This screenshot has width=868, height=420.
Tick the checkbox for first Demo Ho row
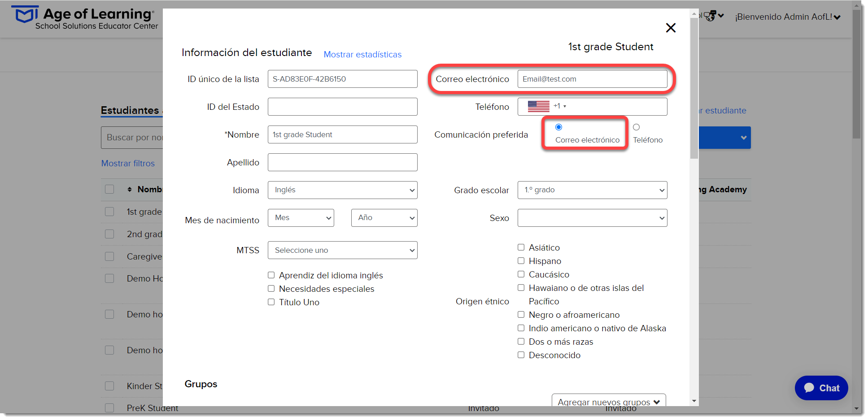(109, 278)
